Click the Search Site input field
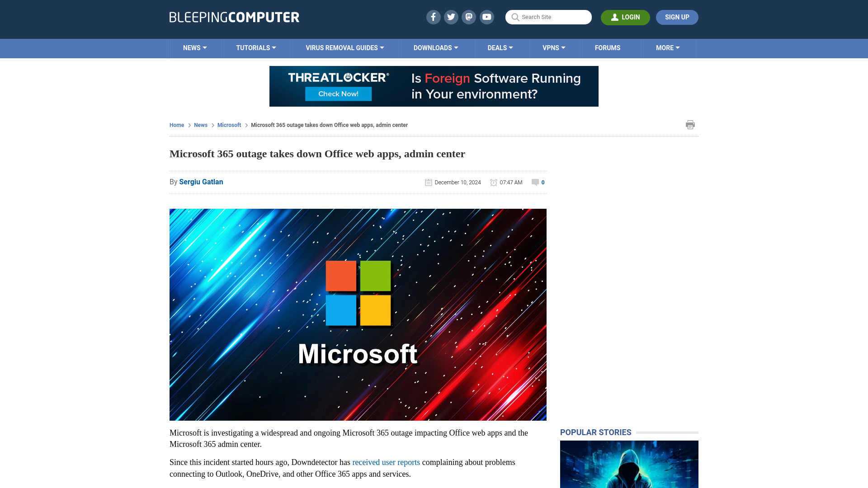Viewport: 868px width, 488px height. click(548, 17)
